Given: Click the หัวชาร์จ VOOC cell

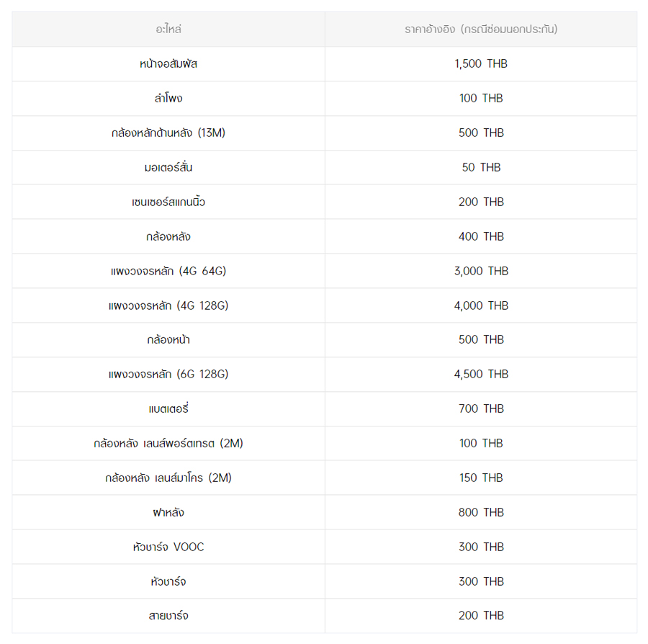Looking at the screenshot, I should click(x=168, y=547).
